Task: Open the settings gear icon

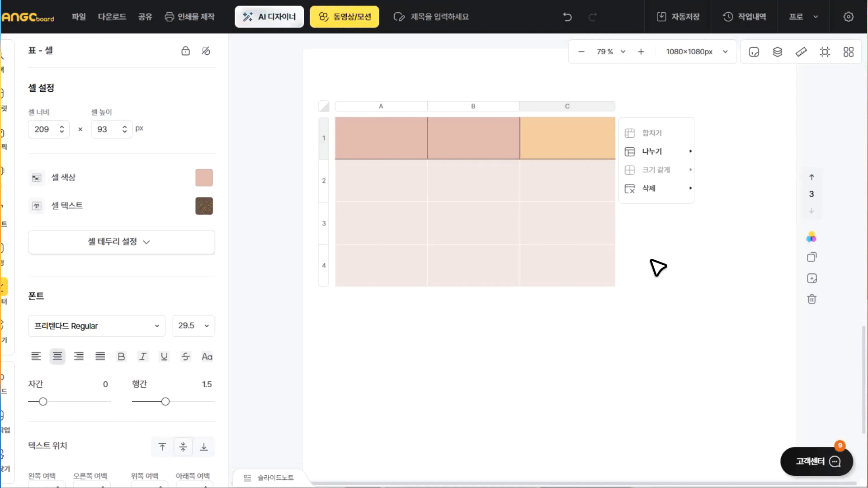Action: (x=849, y=17)
